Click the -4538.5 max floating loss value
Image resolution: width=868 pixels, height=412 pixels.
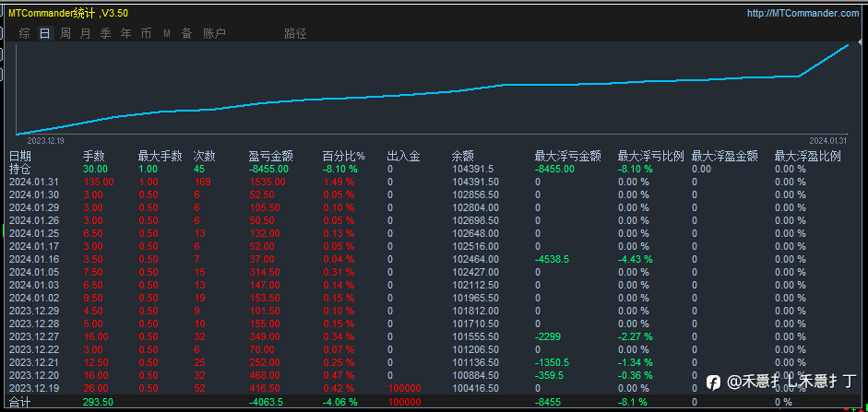click(x=553, y=259)
